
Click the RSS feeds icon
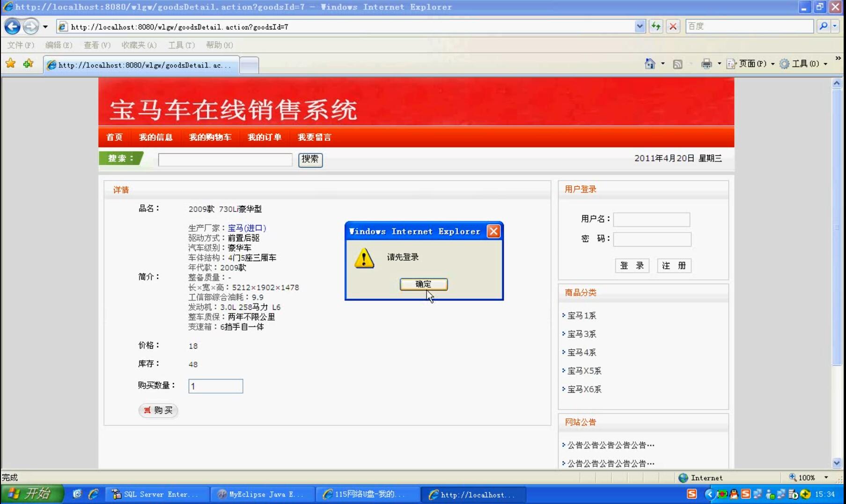click(677, 64)
